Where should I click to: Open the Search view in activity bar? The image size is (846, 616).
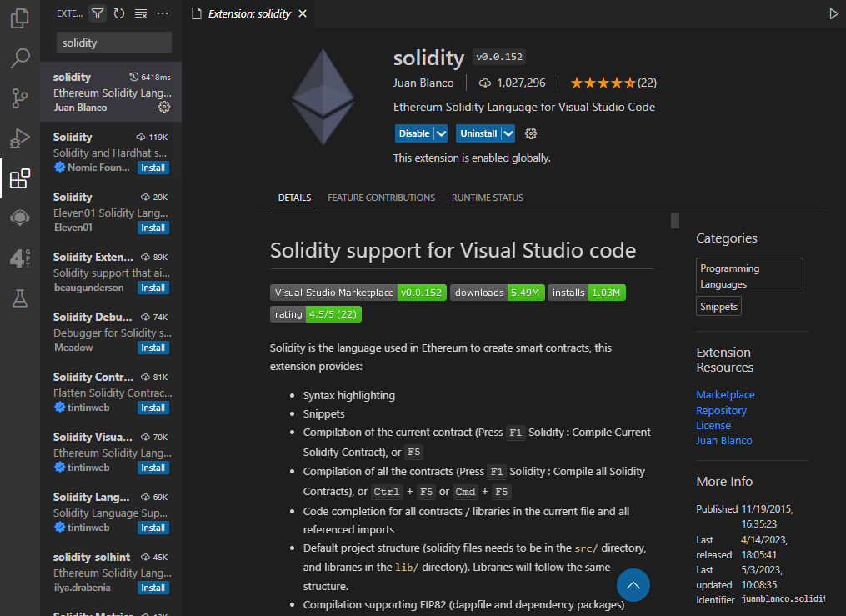20,58
